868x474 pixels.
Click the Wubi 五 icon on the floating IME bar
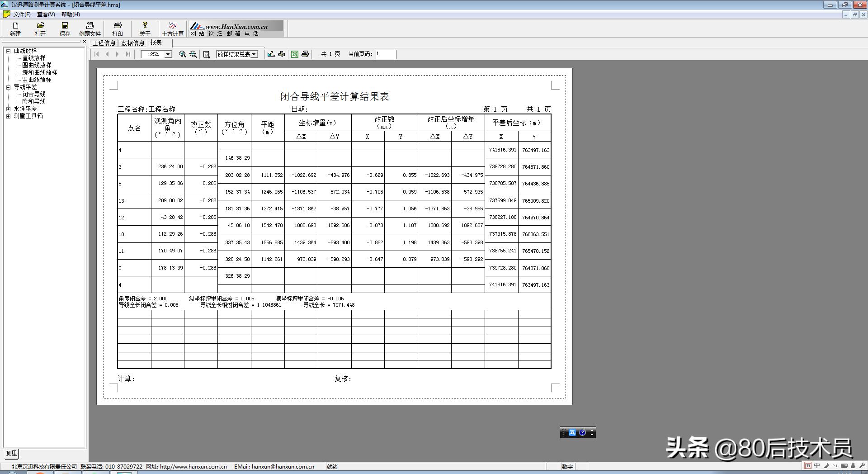pos(572,433)
